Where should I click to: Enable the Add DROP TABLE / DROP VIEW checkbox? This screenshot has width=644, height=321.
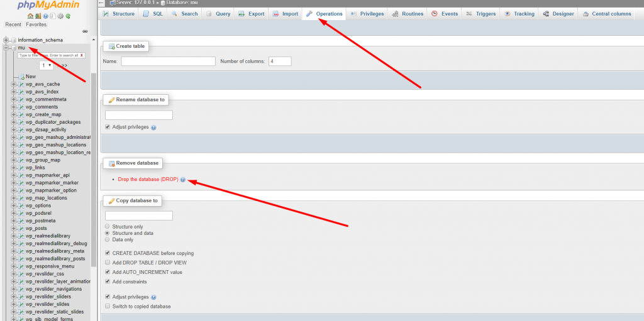point(108,263)
